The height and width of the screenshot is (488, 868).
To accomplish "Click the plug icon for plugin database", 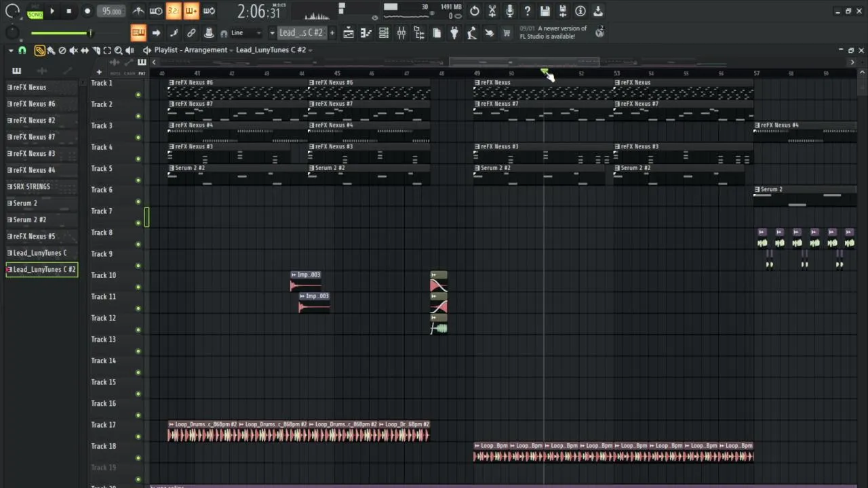I will (x=454, y=33).
